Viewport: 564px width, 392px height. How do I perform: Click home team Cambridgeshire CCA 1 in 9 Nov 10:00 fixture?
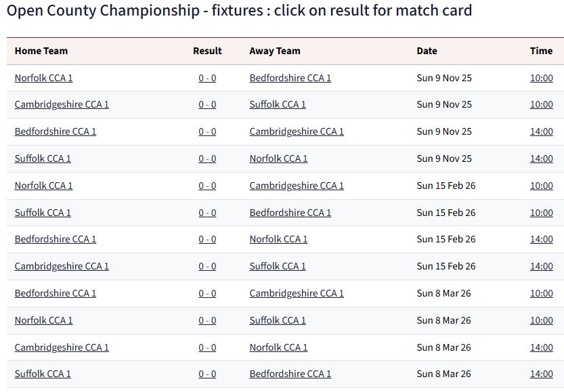pyautogui.click(x=62, y=104)
